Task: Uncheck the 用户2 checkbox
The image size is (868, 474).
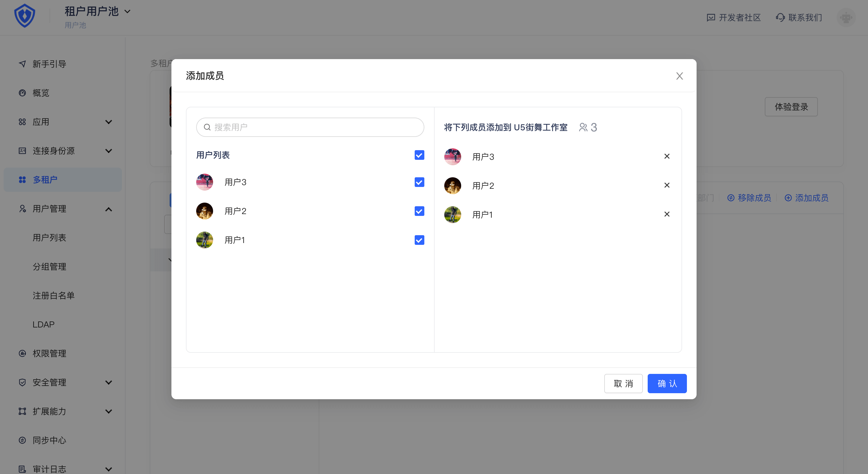Action: (x=419, y=211)
